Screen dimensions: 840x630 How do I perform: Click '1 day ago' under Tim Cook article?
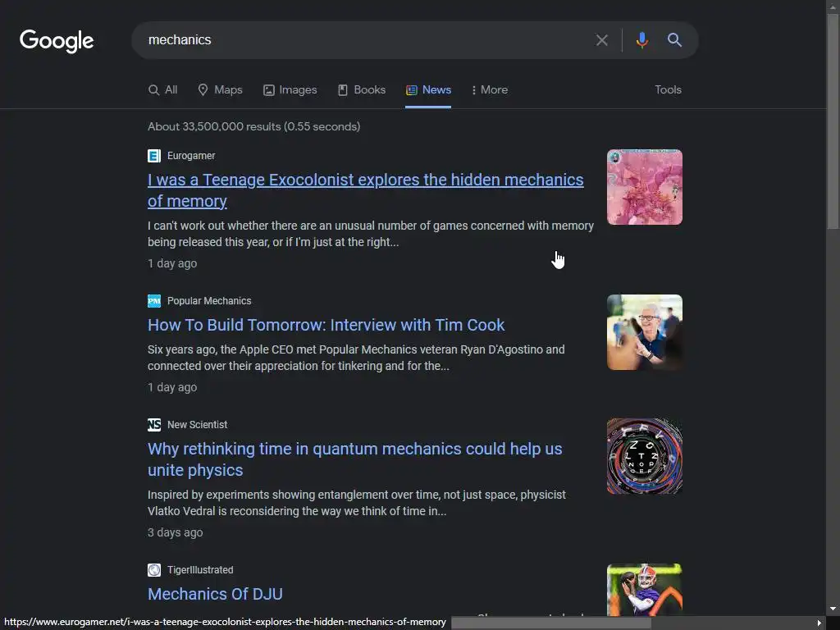(x=172, y=387)
